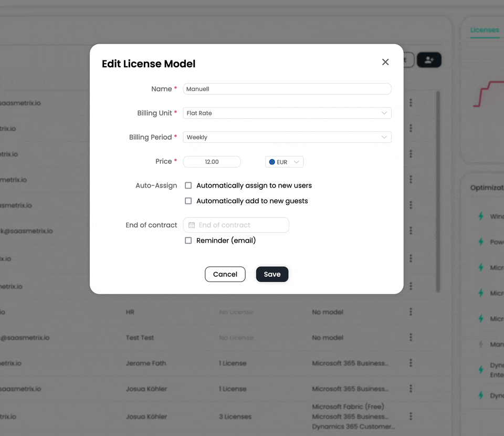
Task: Click the Price field showing 12.00
Action: pos(212,162)
